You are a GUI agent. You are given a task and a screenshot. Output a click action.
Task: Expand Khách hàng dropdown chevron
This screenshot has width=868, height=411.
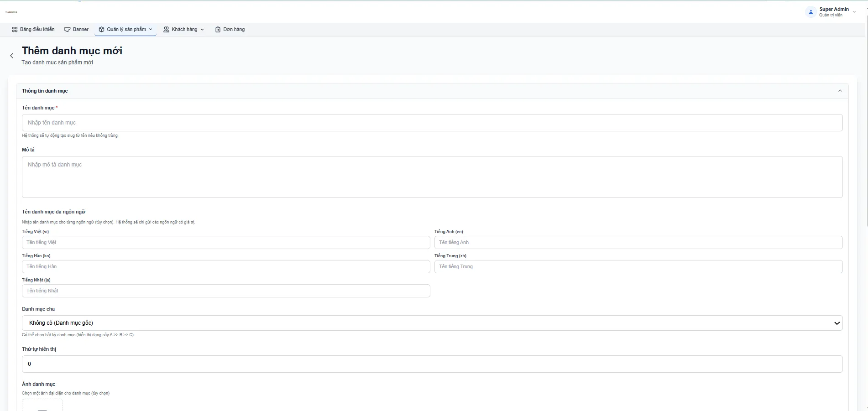pyautogui.click(x=202, y=29)
